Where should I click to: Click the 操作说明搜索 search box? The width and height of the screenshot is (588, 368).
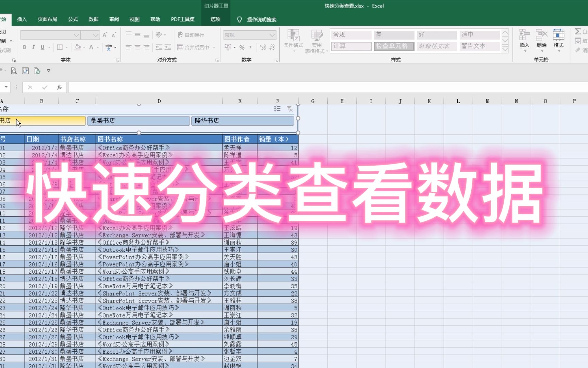point(262,20)
